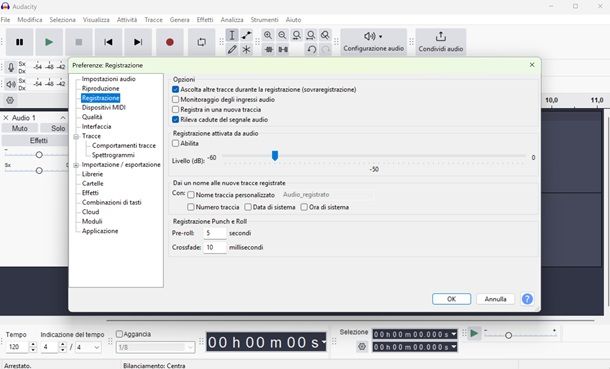Click the Fit Selection to Width zoom icon
Screen dimensions: 610x369
(296, 35)
